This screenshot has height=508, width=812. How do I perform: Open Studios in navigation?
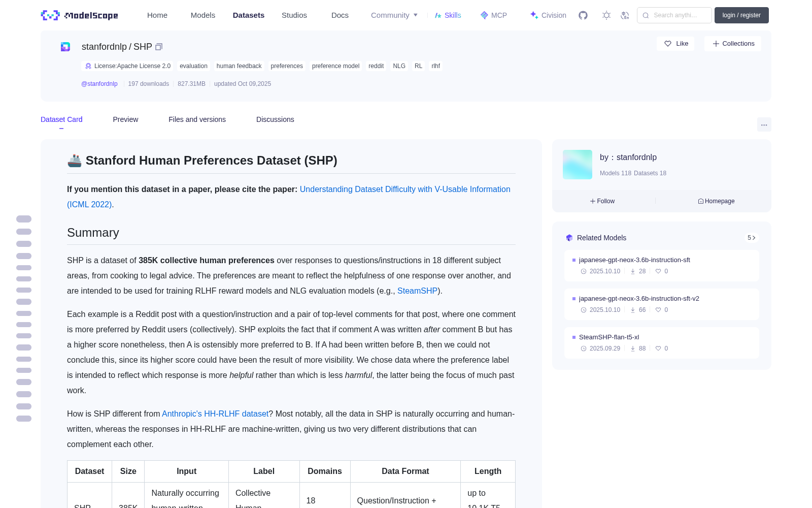[x=294, y=15]
